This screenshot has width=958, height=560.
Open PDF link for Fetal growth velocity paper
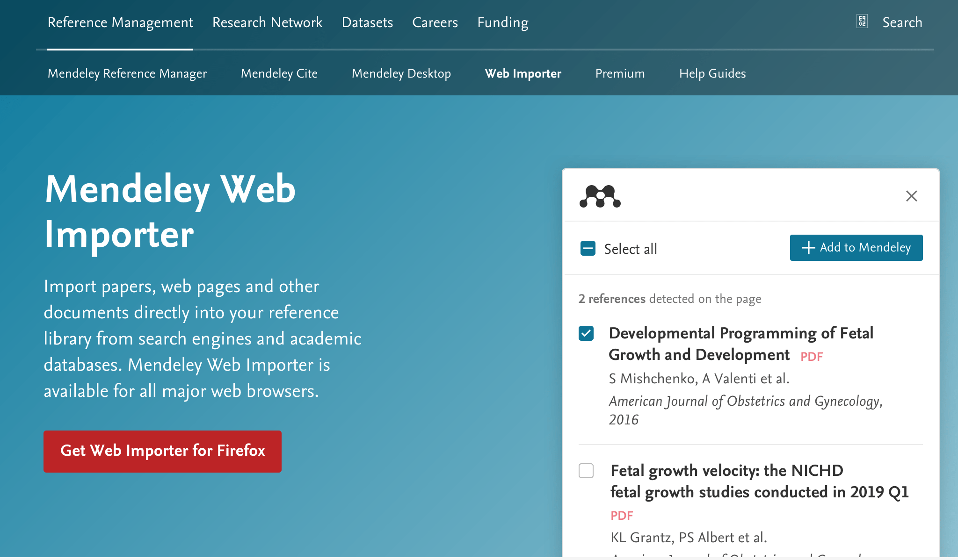622,516
